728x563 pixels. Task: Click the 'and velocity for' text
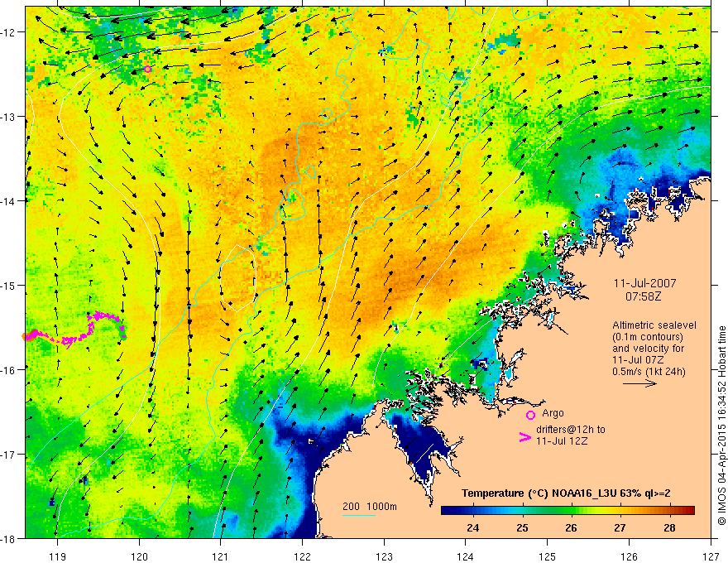tap(648, 349)
